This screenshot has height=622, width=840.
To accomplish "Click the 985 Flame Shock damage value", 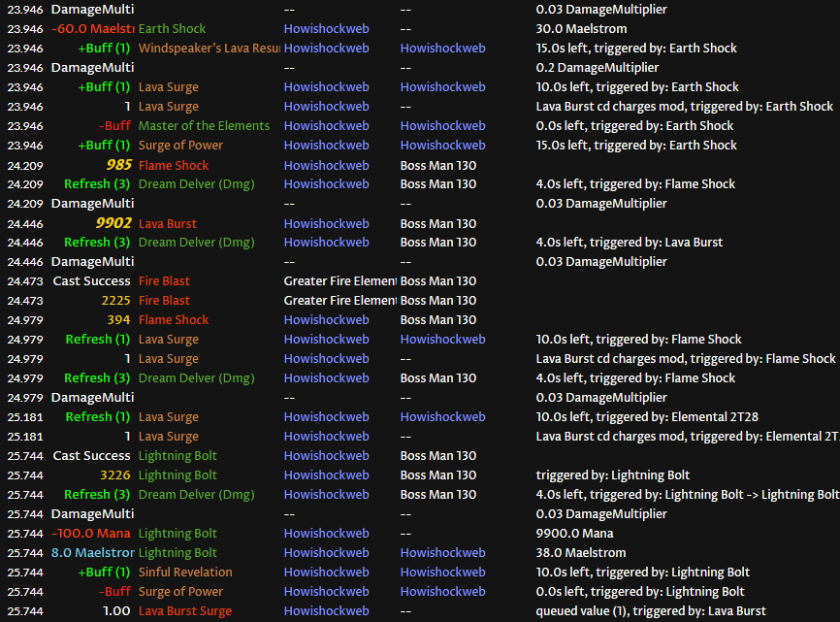I will tap(118, 165).
